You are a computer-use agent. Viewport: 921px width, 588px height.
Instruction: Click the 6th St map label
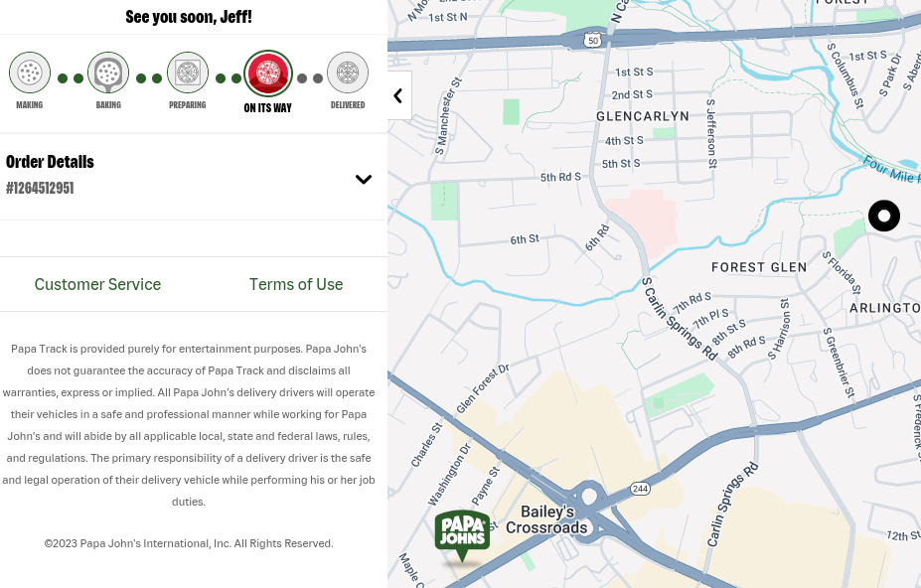tap(525, 239)
